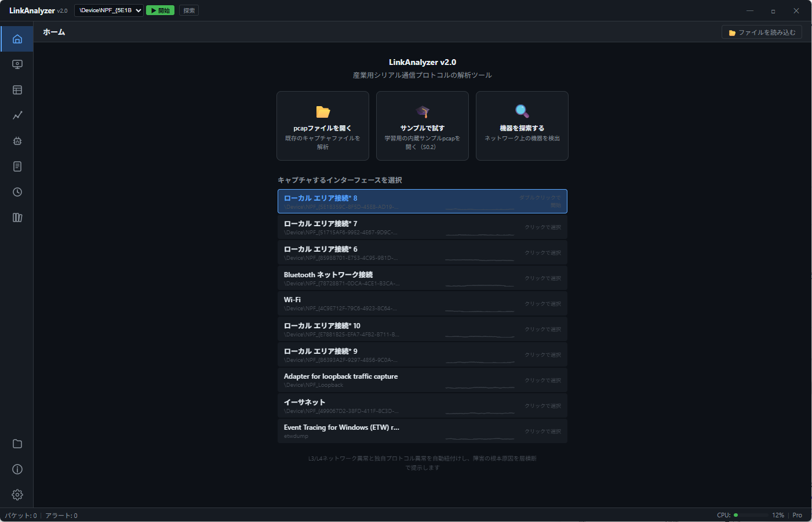
Task: Show the line chart view from sidebar
Action: [x=17, y=115]
